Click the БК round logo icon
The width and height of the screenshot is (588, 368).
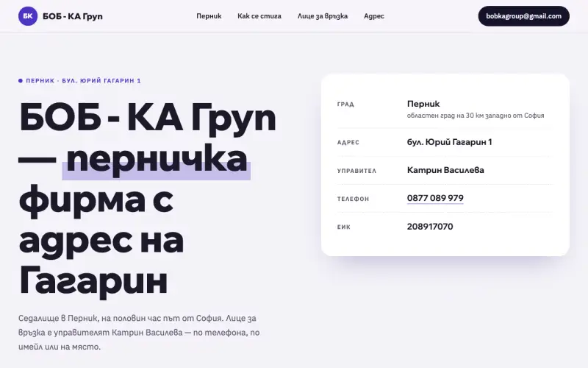(28, 16)
